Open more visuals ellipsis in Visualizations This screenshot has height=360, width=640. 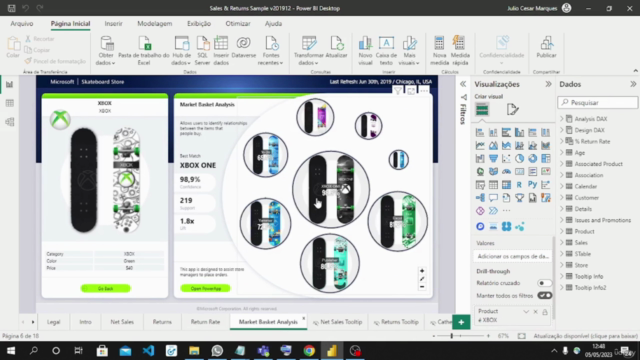[506, 211]
